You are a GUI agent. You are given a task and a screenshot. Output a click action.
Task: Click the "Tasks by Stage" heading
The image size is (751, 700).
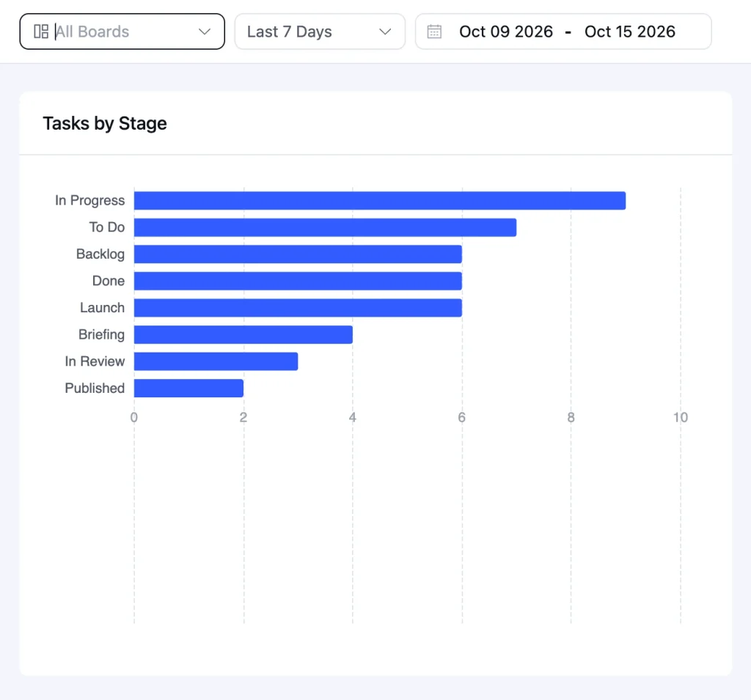click(105, 124)
